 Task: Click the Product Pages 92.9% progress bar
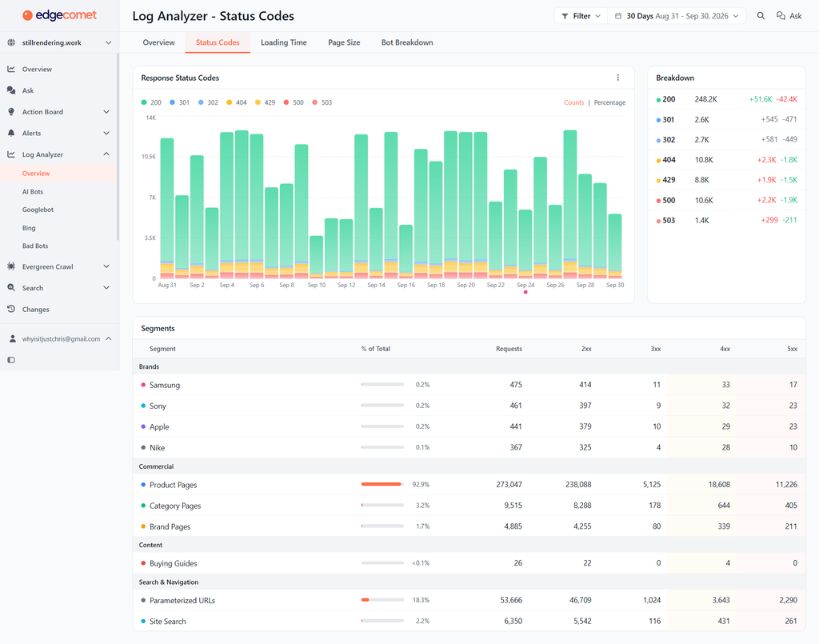[382, 484]
